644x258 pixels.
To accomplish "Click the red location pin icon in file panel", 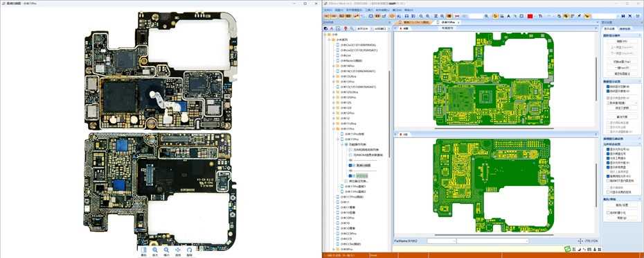I will pyautogui.click(x=346, y=28).
